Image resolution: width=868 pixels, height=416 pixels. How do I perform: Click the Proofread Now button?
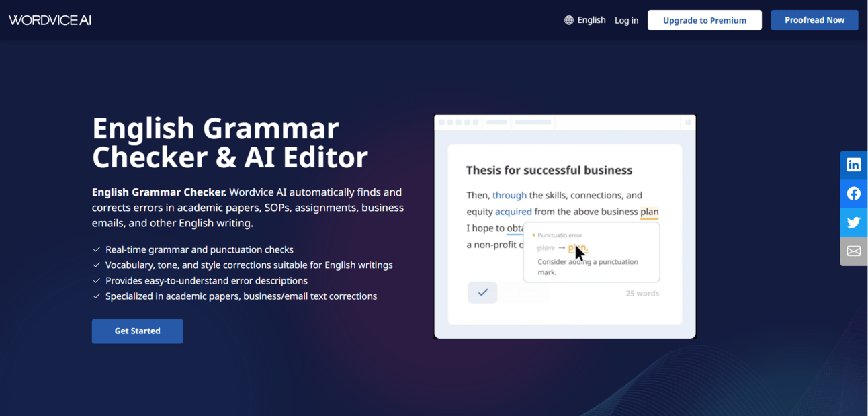[x=814, y=20]
